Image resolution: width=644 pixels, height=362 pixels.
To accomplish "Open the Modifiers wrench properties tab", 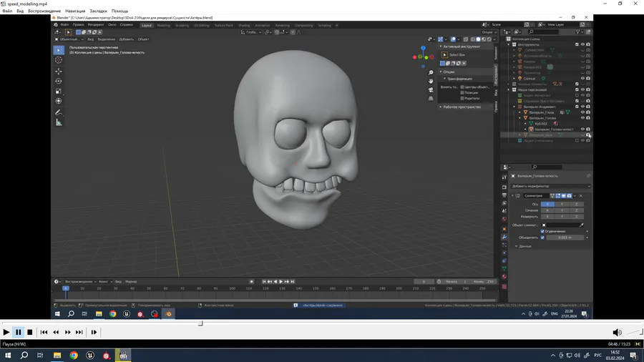I will tap(504, 237).
